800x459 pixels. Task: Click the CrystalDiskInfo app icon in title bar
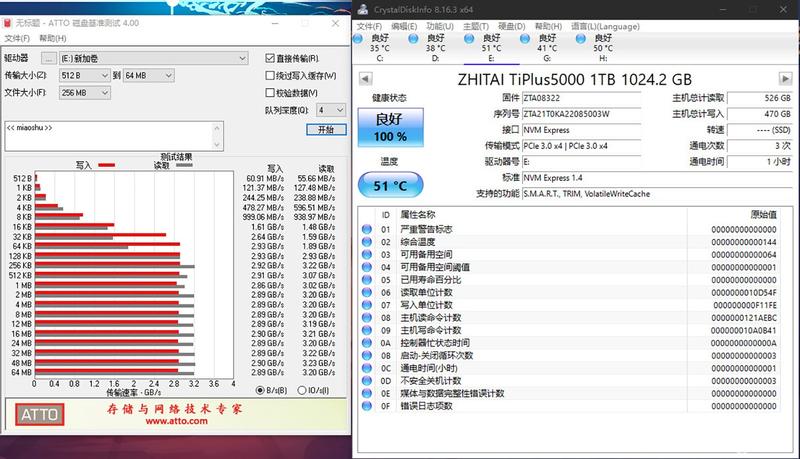(x=363, y=9)
